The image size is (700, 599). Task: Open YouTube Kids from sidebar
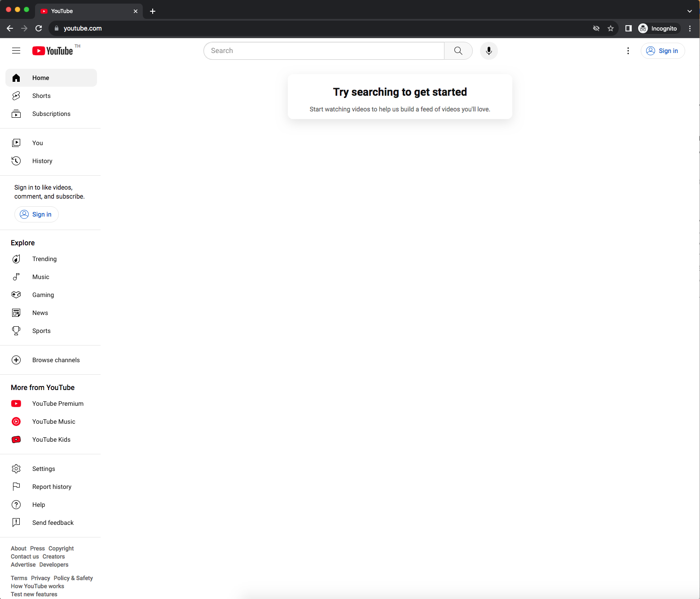pos(51,439)
